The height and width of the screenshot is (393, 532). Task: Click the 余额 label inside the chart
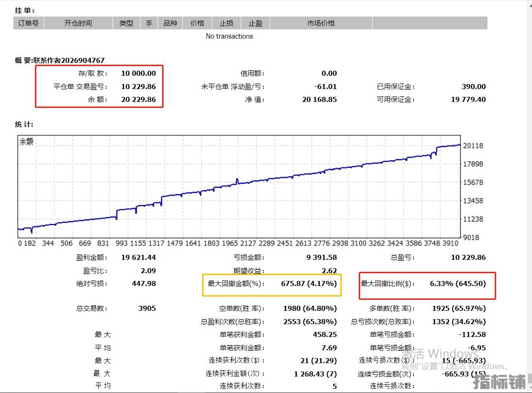point(27,142)
